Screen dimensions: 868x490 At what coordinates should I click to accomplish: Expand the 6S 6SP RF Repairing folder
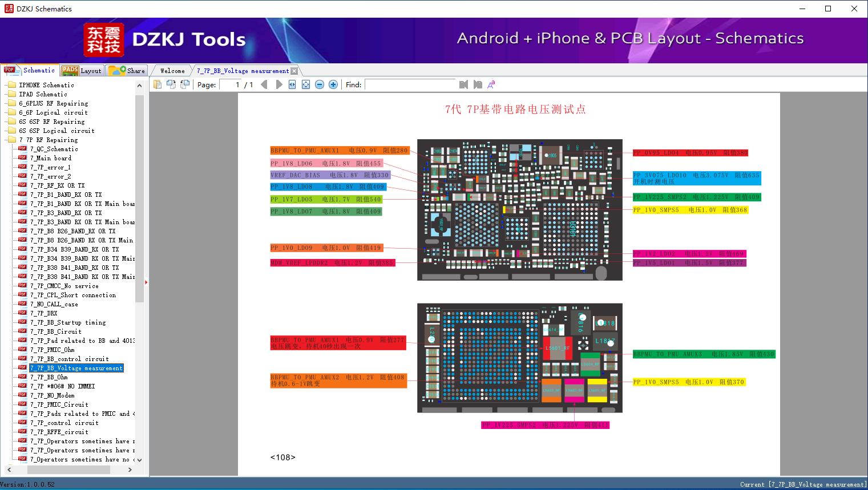tap(51, 122)
